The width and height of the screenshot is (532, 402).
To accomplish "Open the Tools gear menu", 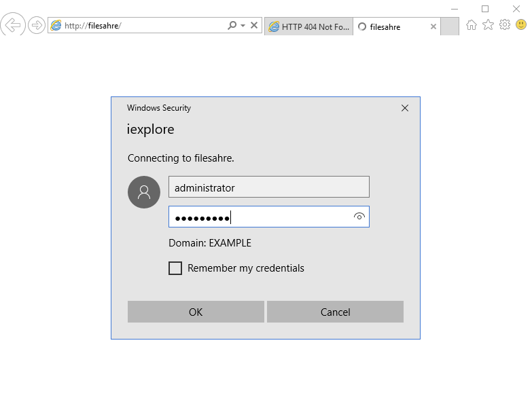I will pyautogui.click(x=505, y=24).
